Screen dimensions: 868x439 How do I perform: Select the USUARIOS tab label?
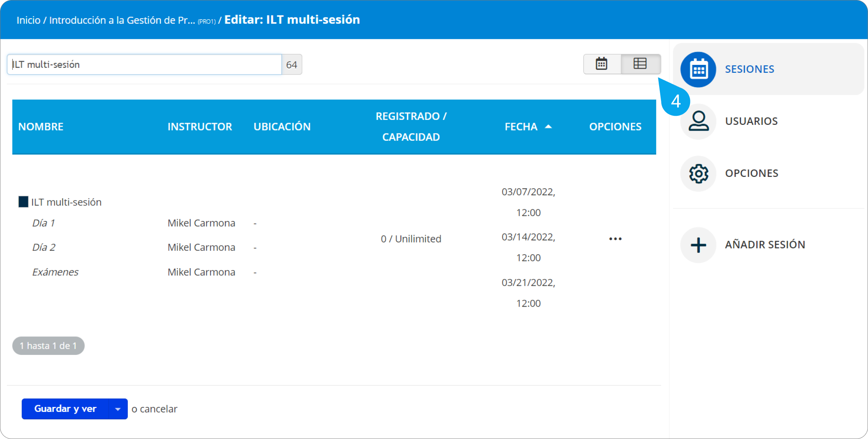[x=751, y=121]
